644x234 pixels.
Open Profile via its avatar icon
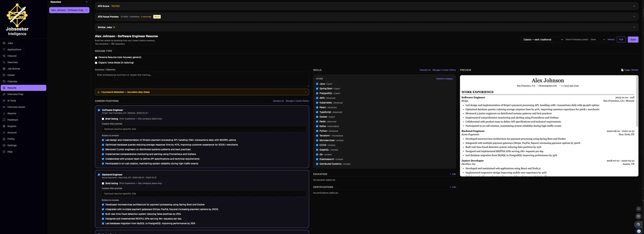click(4, 139)
